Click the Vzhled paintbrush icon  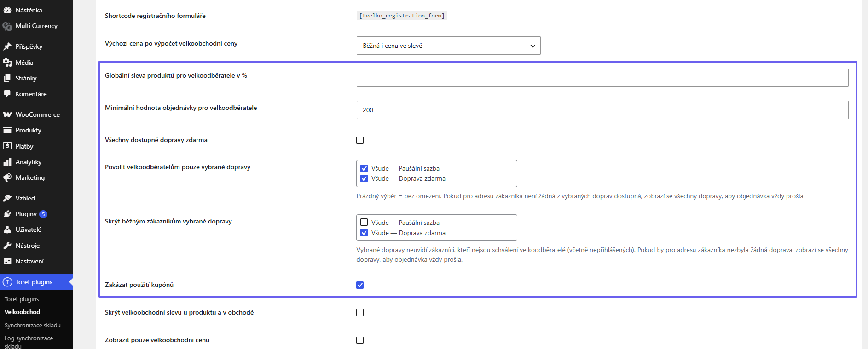click(7, 198)
